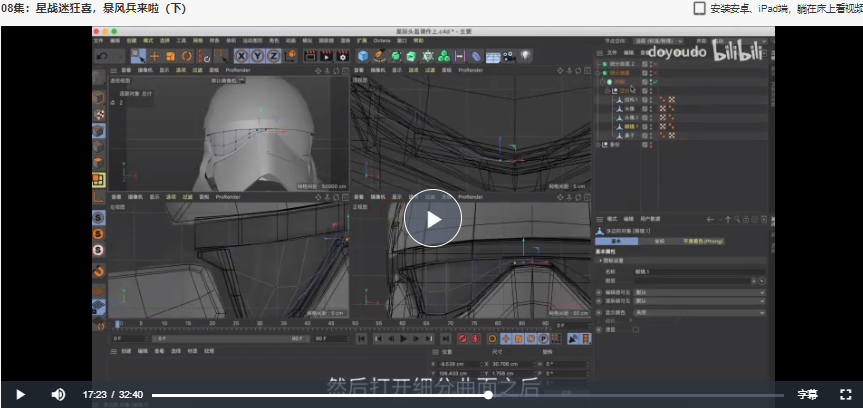863x408 pixels.
Task: Click the Light bulb icon
Action: tap(526, 56)
